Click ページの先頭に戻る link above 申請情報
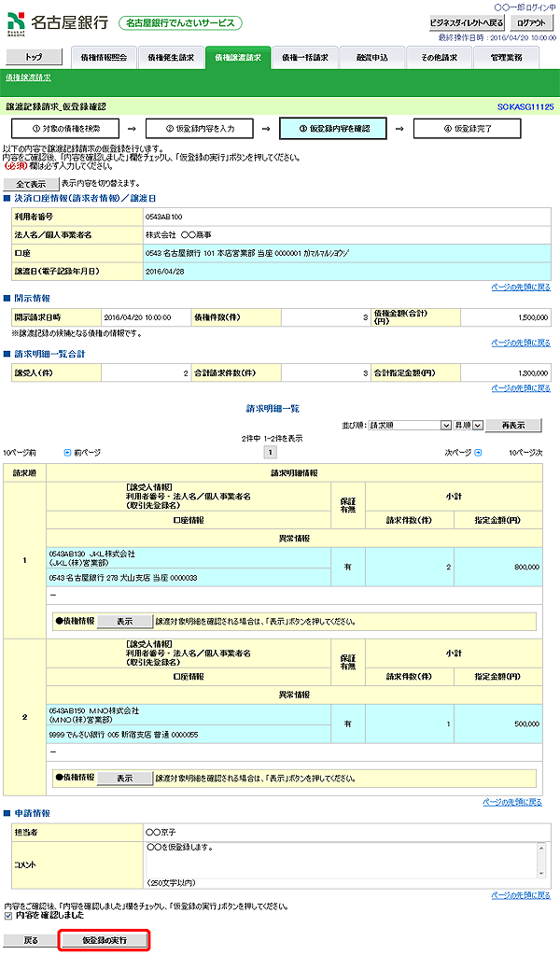Image resolution: width=560 pixels, height=955 pixels. (512, 802)
